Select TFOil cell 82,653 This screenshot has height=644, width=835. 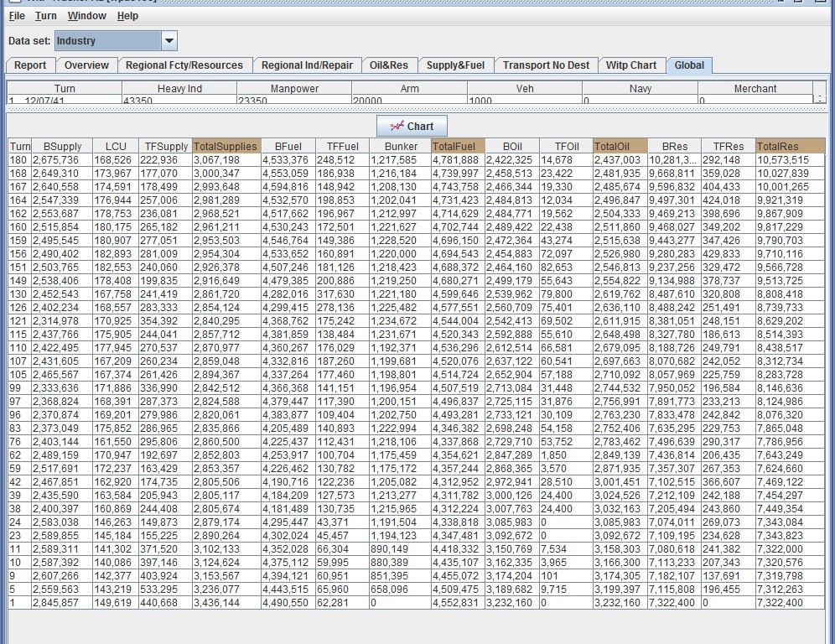[x=566, y=267]
